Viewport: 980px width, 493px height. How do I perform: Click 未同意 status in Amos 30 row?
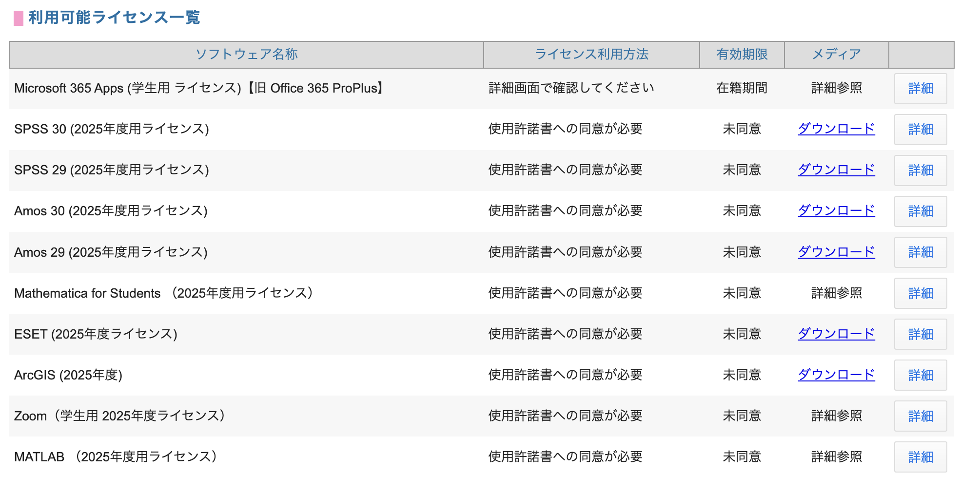pyautogui.click(x=742, y=211)
